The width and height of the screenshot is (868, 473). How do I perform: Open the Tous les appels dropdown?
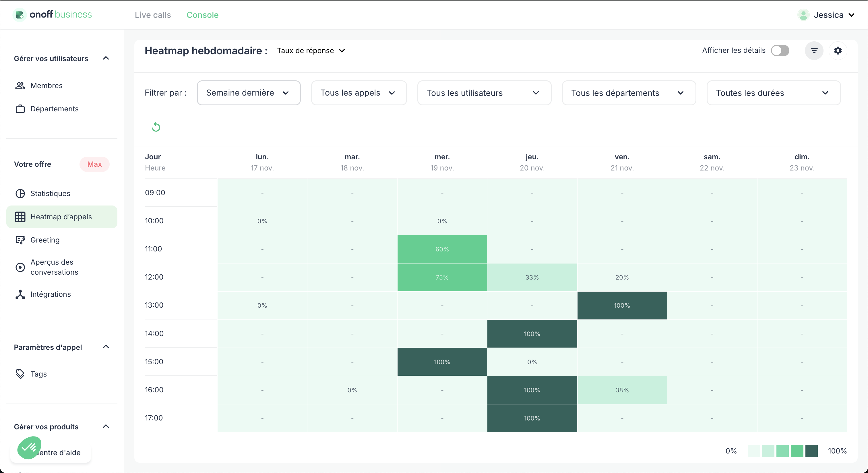tap(359, 93)
